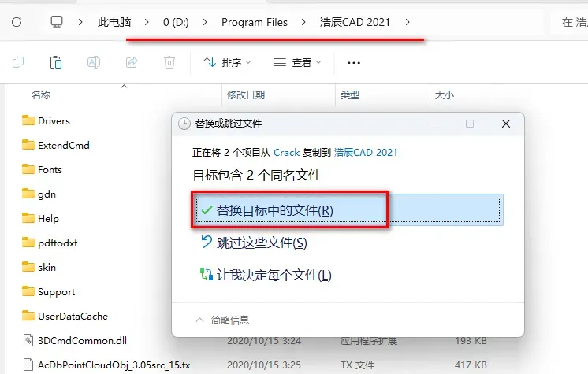The height and width of the screenshot is (374, 588).
Task: Select the Fonts folder icon
Action: 28,169
